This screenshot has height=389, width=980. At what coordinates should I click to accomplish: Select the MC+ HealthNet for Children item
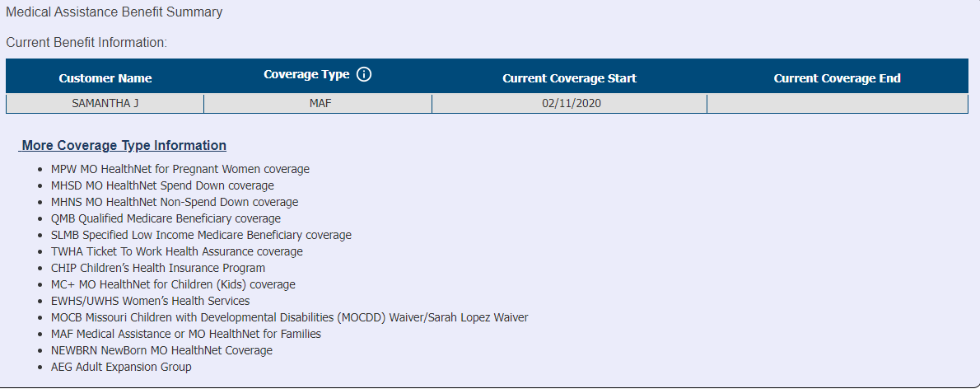pos(173,284)
